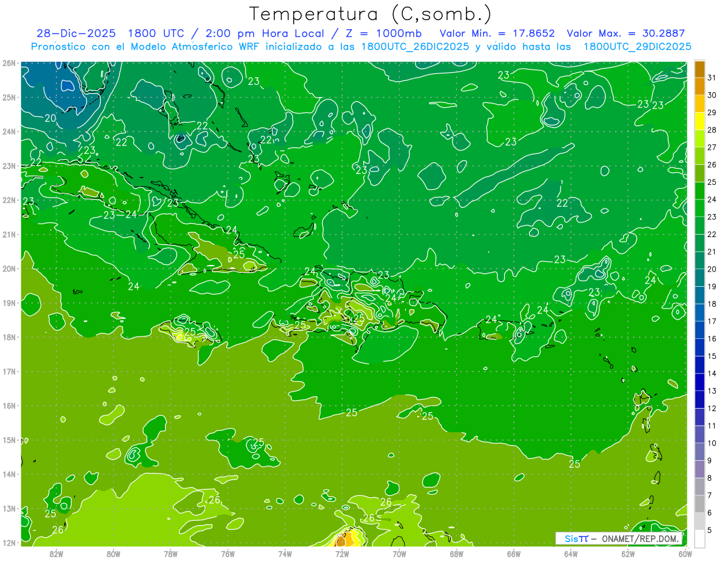
Task: Click the legend swatch between 24 and 25
Action: tap(699, 191)
